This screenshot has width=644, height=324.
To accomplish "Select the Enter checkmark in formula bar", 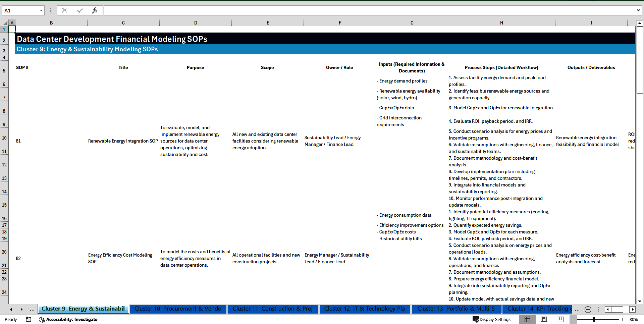I will pos(79,10).
